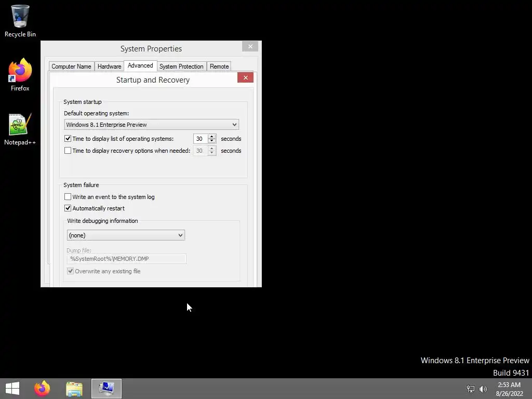Click the recovery options seconds field
Viewport: 532px width, 399px height.
tap(201, 151)
